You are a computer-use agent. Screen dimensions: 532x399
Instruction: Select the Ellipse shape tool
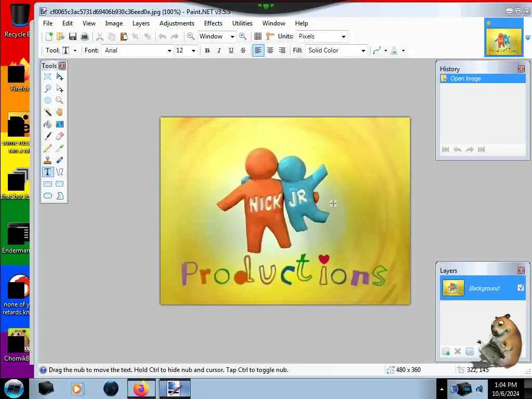tap(48, 196)
